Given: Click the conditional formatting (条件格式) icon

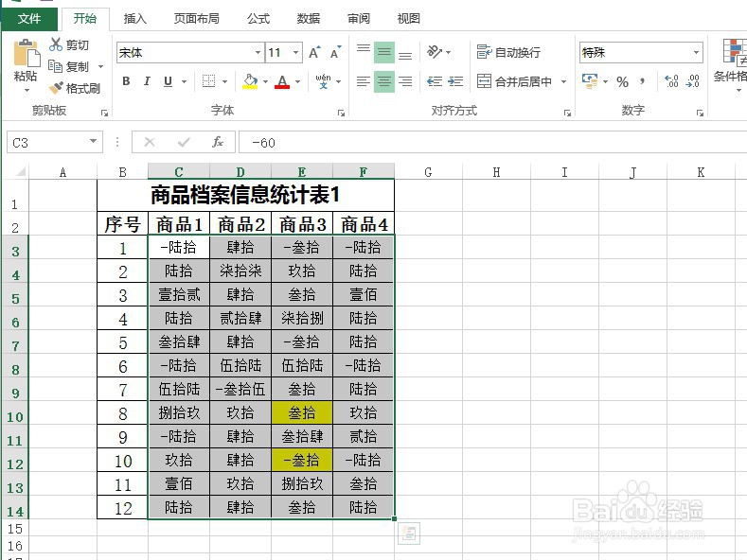Looking at the screenshot, I should (734, 51).
